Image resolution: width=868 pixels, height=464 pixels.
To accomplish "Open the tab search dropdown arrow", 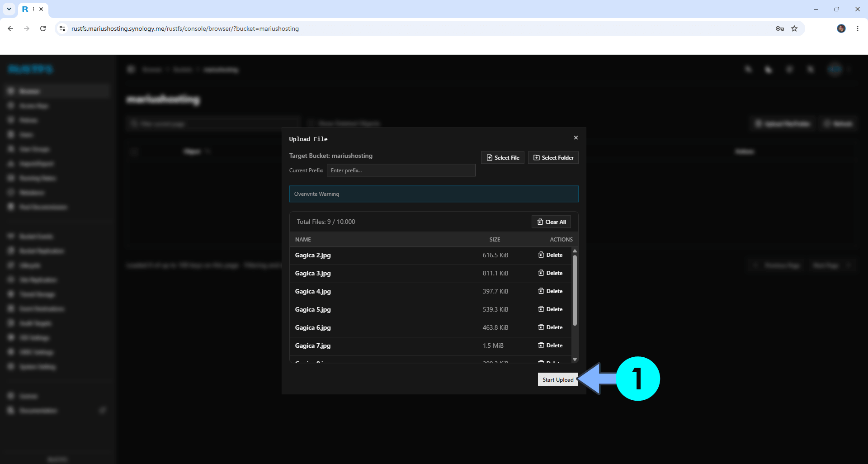I will [9, 9].
